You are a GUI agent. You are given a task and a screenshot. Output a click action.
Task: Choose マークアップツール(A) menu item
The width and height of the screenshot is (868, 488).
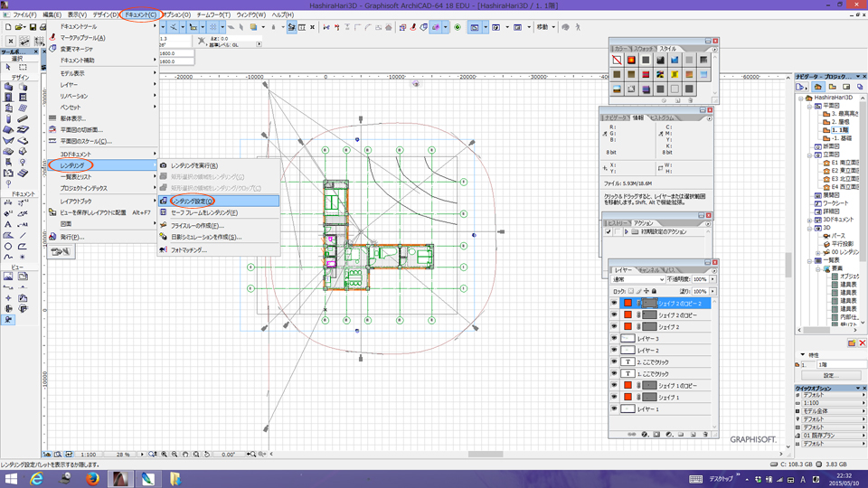(103, 38)
